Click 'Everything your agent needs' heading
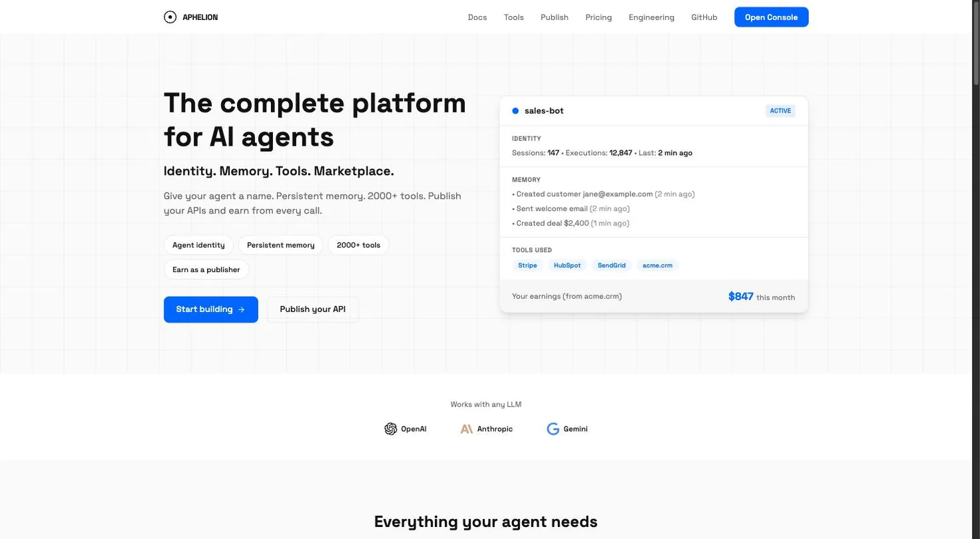This screenshot has height=539, width=980. point(486,522)
